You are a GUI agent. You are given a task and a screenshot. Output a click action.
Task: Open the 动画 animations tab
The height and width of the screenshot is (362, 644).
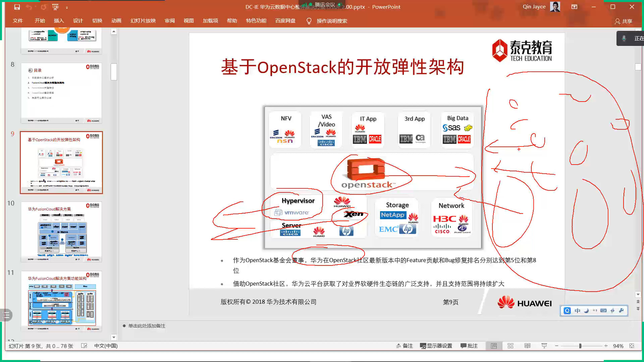click(x=116, y=21)
